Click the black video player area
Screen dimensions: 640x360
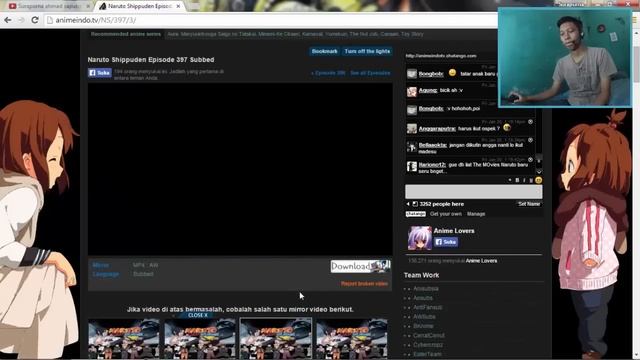(240, 169)
